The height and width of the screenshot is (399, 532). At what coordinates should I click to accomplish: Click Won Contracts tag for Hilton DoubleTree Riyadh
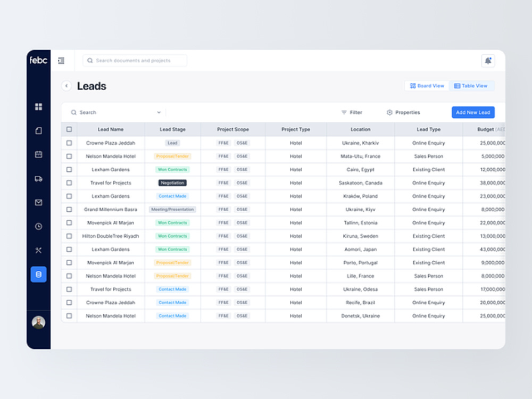[x=172, y=236]
